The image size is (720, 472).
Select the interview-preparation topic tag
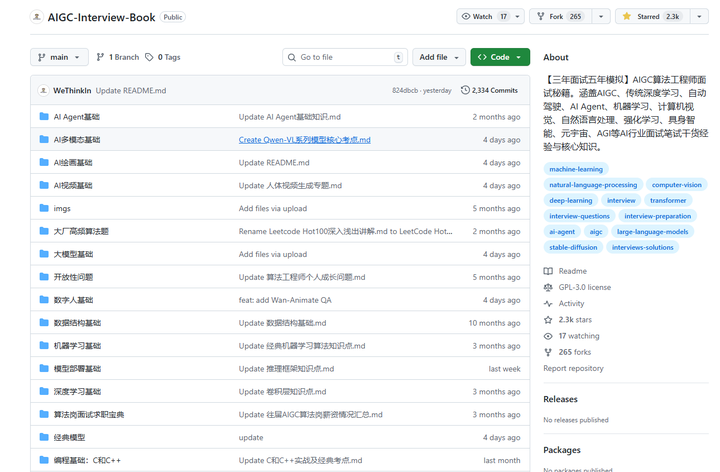[x=658, y=216]
